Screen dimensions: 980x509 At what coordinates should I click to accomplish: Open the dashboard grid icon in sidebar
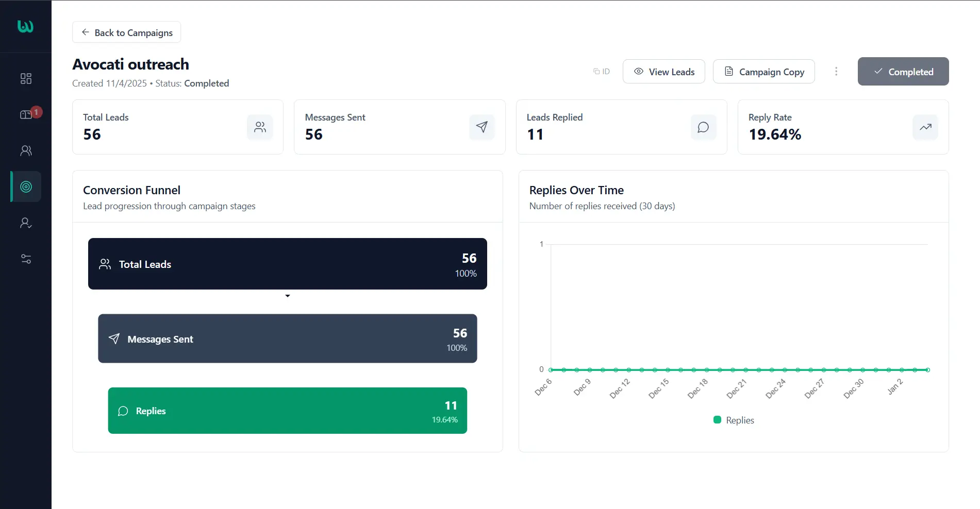(25, 78)
